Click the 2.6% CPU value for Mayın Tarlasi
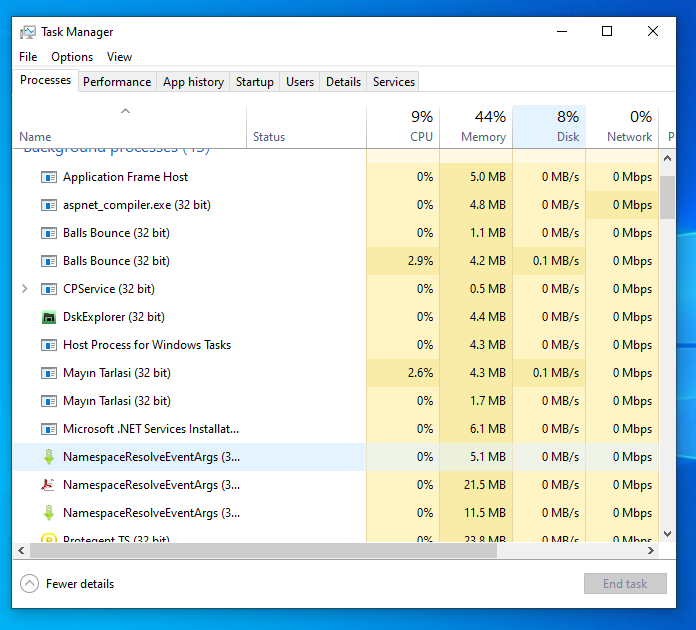Viewport: 696px width, 630px height. 420,373
